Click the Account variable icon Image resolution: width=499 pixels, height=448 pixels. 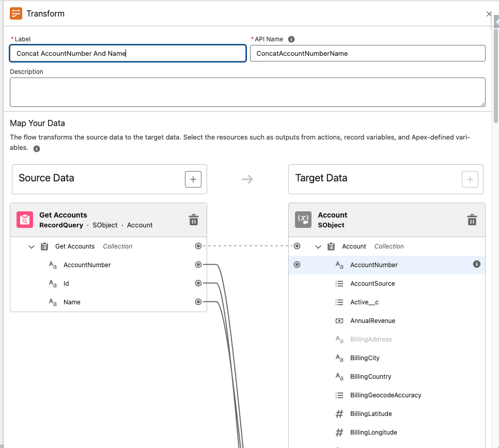(303, 220)
